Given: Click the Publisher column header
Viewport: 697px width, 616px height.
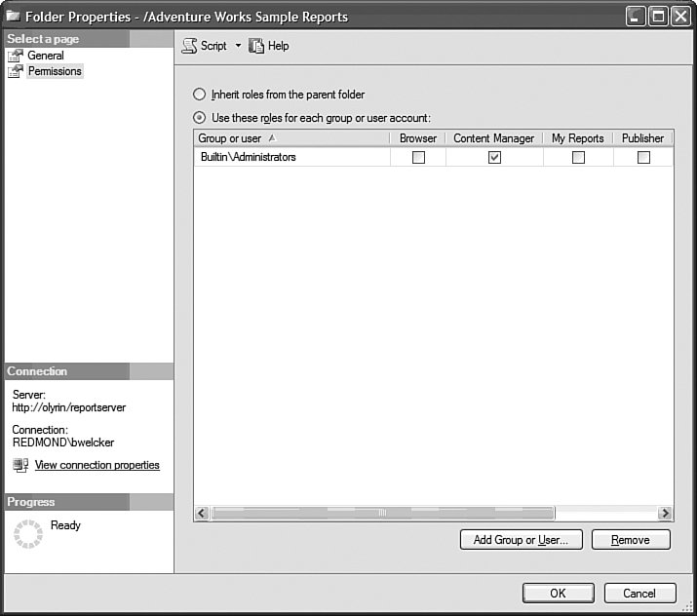Looking at the screenshot, I should coord(642,138).
